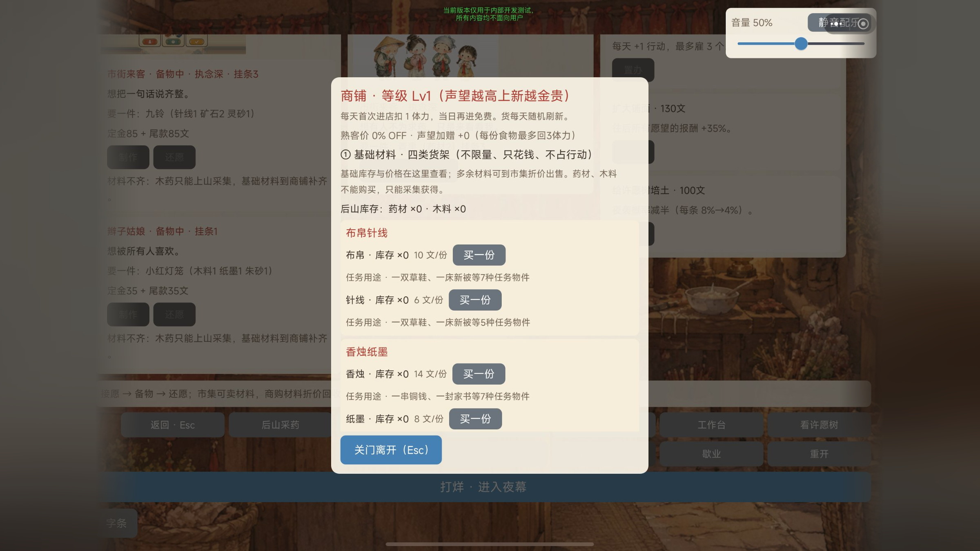Click 返回 · Esc button
Screen dimensions: 980x551
[172, 425]
